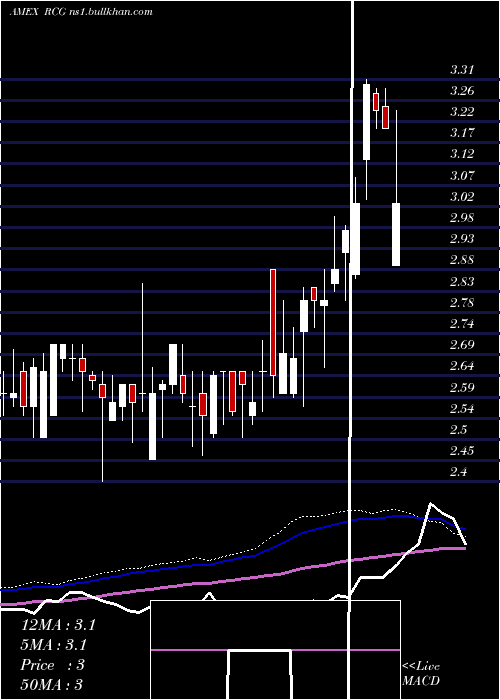Click the 2.78 price axis label

point(462,303)
